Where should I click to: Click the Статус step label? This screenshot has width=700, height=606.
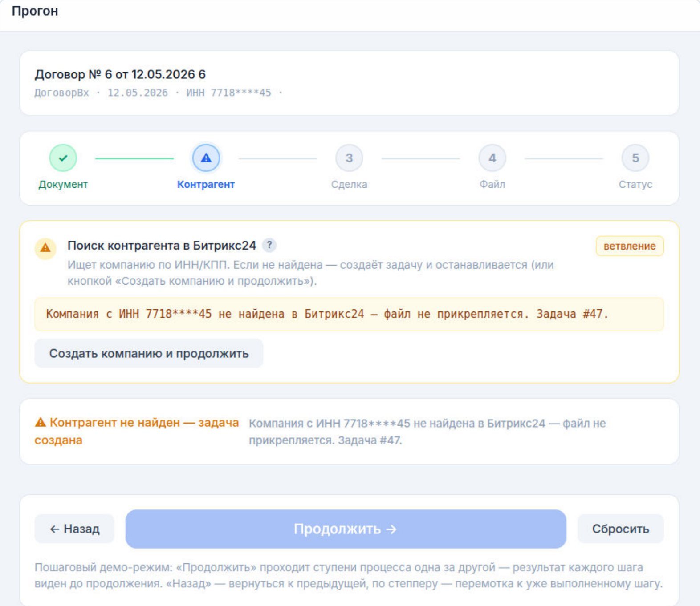[x=635, y=184]
